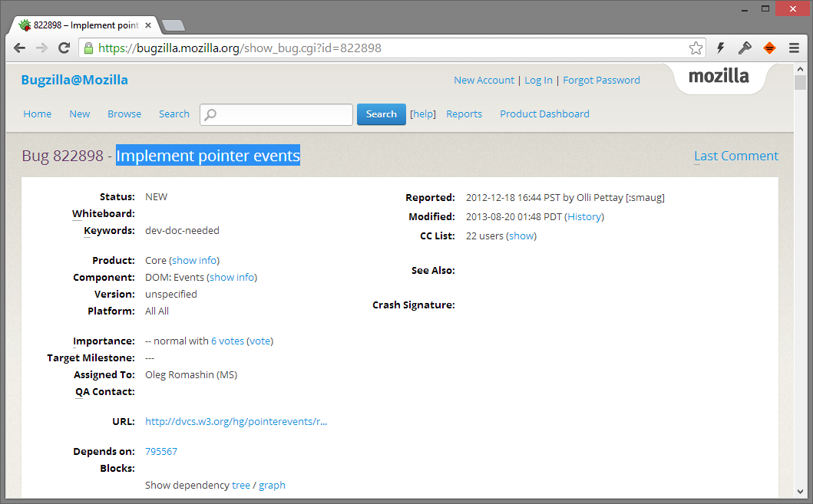Go to Home in the navigation bar
813x504 pixels.
(38, 114)
